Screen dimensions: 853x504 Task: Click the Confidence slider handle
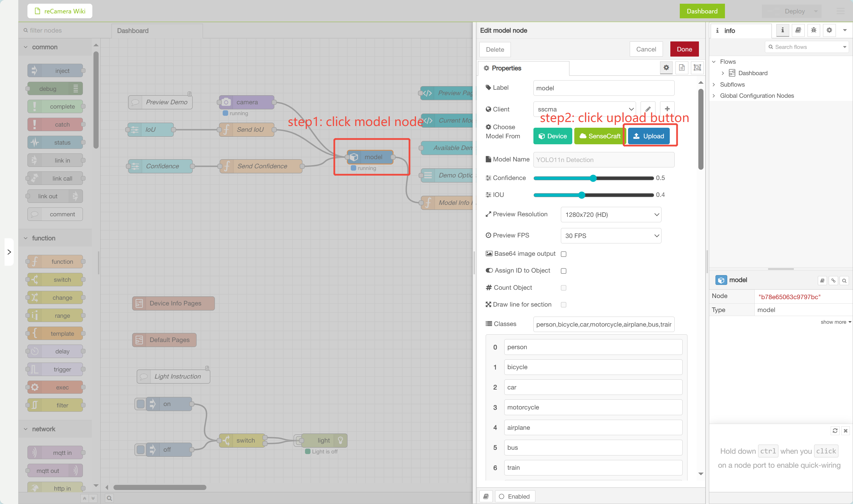click(593, 178)
